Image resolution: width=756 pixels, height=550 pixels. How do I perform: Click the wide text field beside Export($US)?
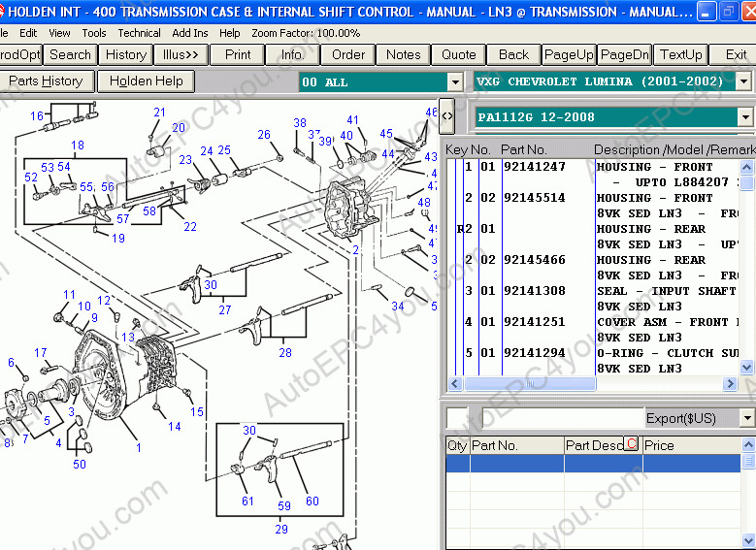click(x=563, y=418)
